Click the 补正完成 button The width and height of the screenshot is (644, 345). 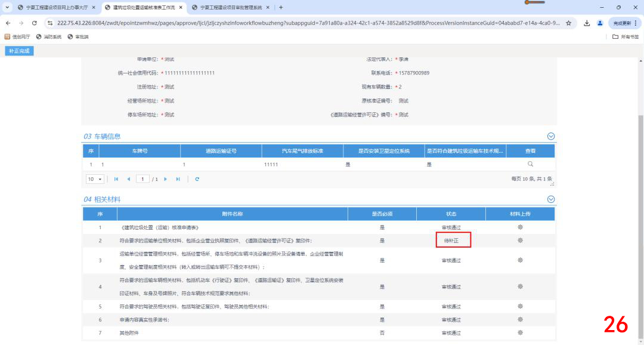(x=18, y=51)
